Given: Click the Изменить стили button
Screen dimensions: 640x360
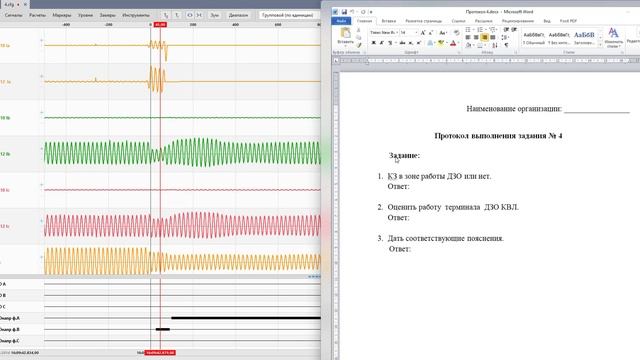Looking at the screenshot, I should 613,38.
